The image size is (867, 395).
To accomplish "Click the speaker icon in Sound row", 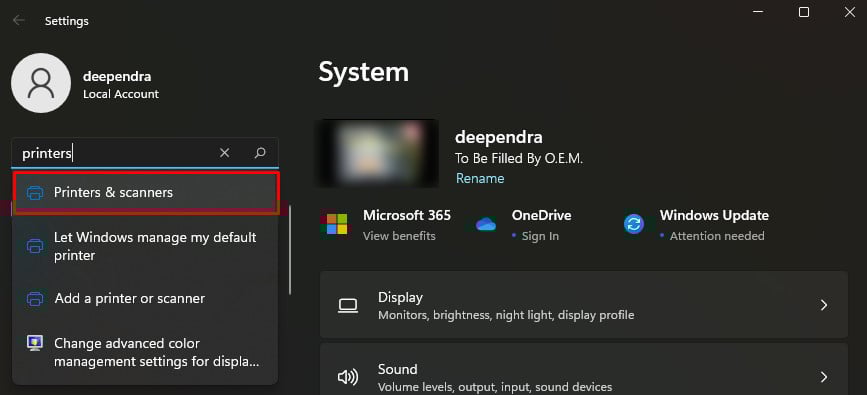I will click(x=348, y=377).
